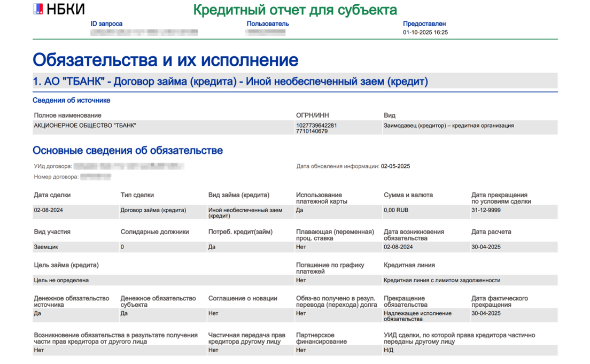Select the full name 'АКЦИОНЕРНОЕ ОБЩЕСТВО "ТБАНК"' cell
Viewport: 590px width, 364px height.
[85, 126]
